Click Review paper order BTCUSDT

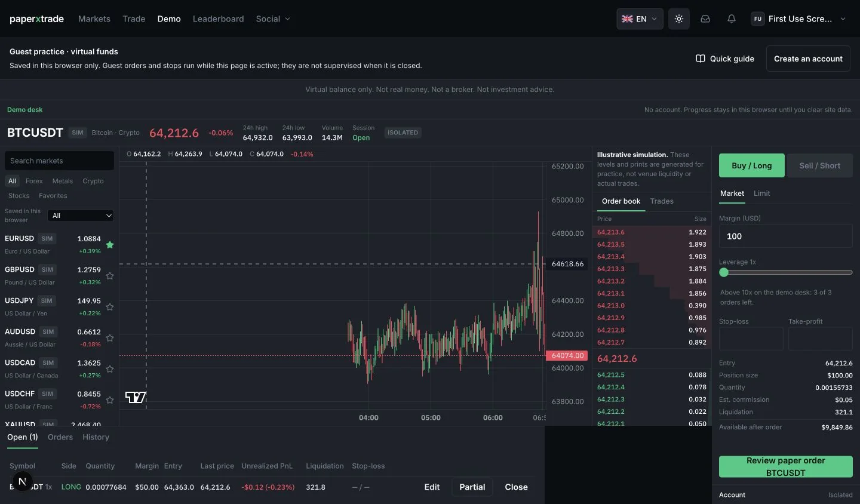[x=786, y=467]
